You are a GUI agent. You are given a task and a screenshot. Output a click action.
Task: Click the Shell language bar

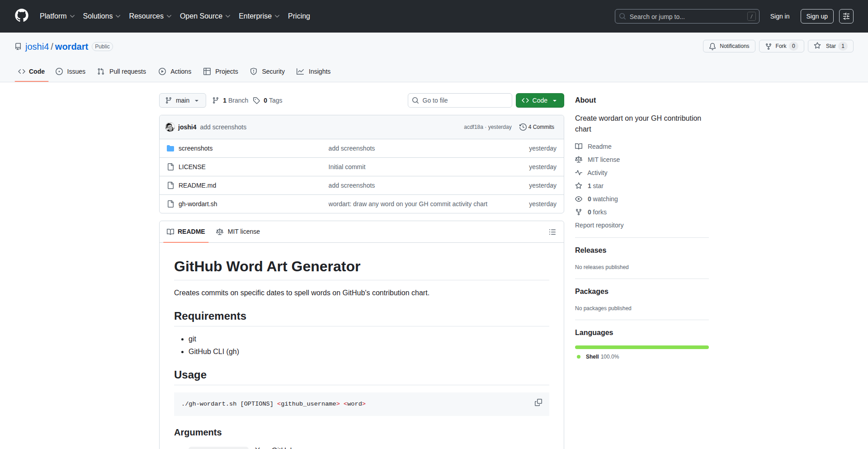click(642, 347)
